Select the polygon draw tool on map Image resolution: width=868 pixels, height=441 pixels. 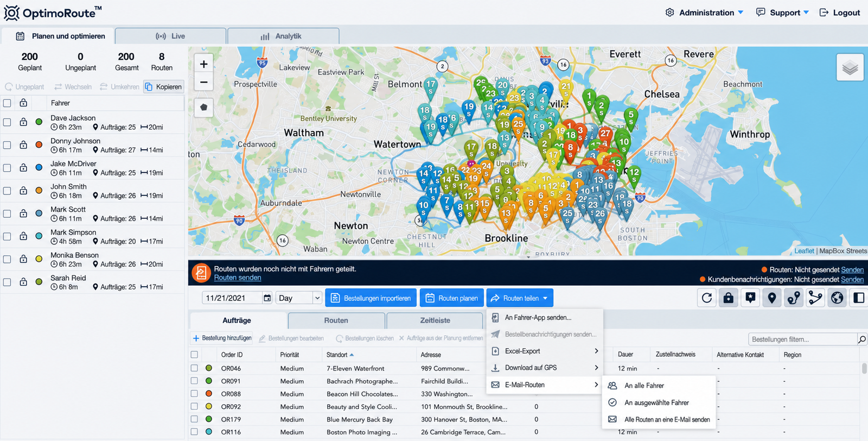click(203, 107)
